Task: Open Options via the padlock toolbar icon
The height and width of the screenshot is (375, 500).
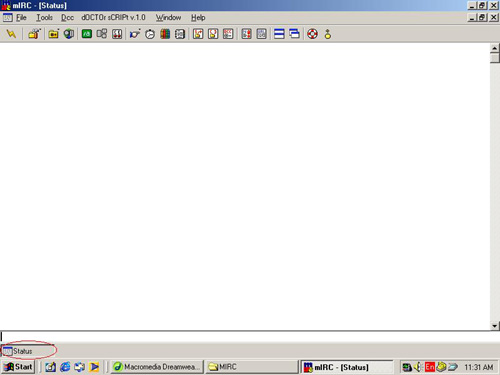Action: [x=34, y=34]
